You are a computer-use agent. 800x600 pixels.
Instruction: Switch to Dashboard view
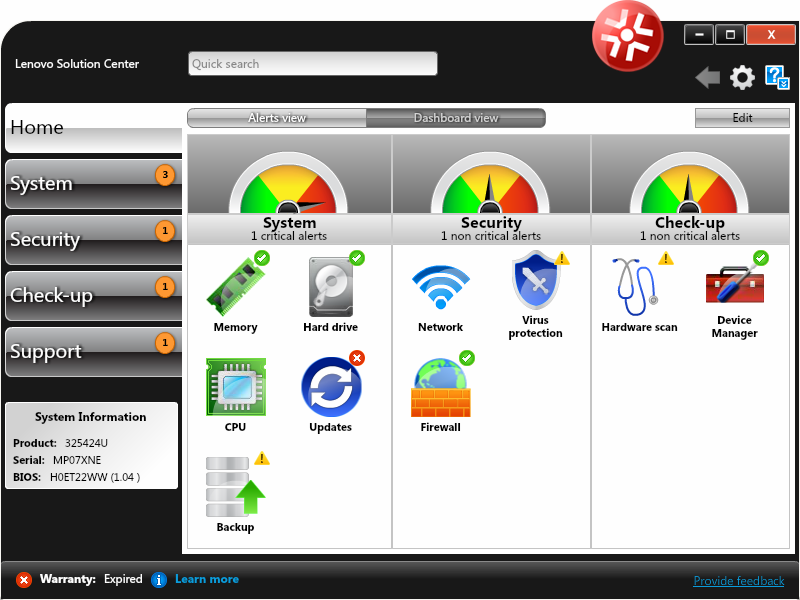[456, 118]
